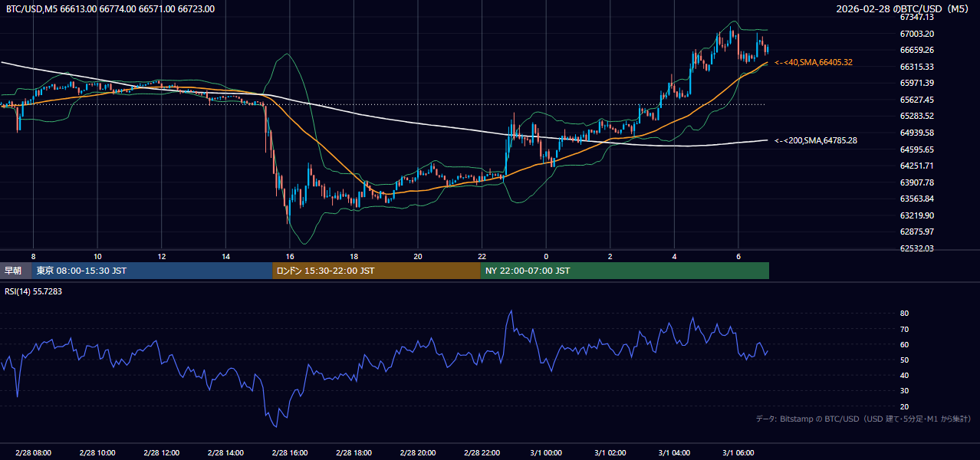Select the RSI axis value 50
This screenshot has height=460, width=980.
pyautogui.click(x=904, y=360)
